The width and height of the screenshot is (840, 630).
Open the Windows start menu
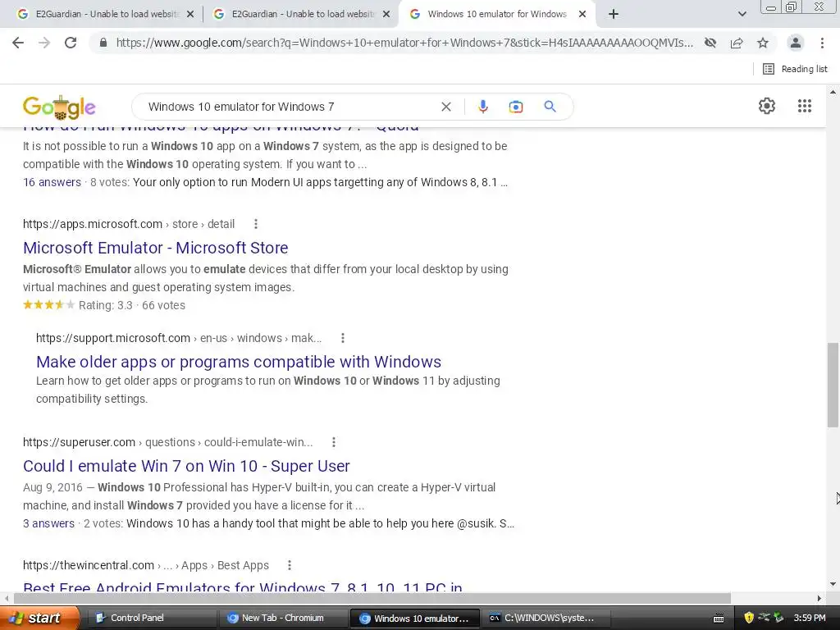click(40, 618)
